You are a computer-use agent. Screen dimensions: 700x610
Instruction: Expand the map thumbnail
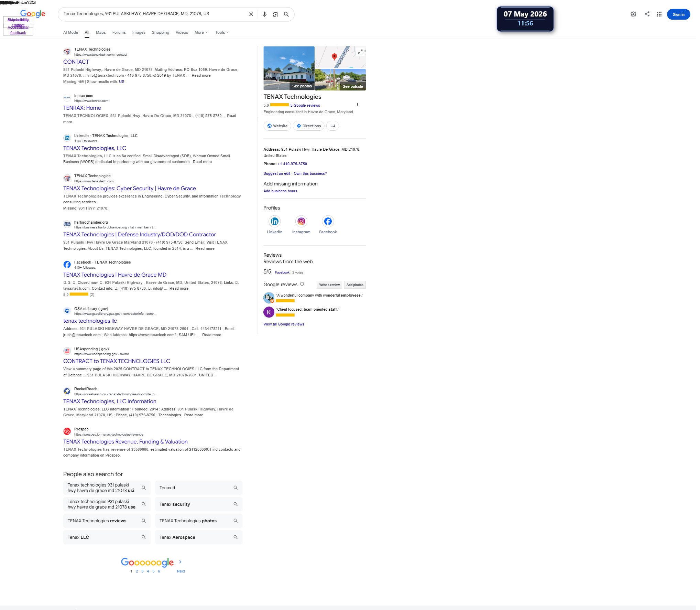360,52
